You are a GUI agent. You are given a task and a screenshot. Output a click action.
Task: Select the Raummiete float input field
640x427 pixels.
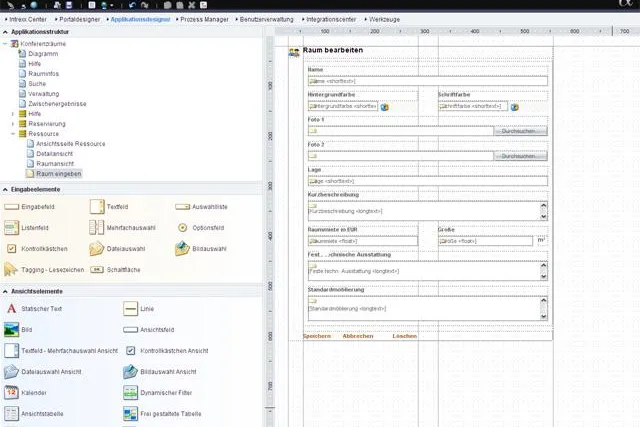(363, 241)
